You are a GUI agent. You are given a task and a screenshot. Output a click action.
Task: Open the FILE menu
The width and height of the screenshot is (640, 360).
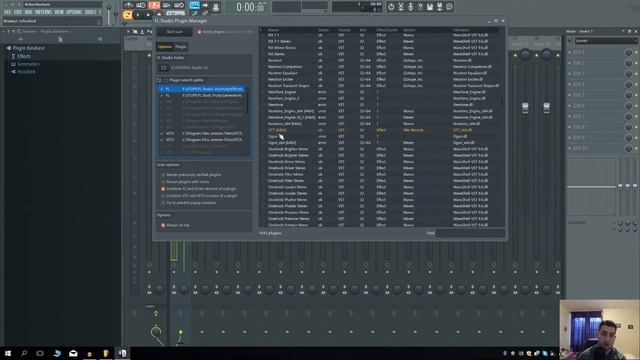[7, 12]
